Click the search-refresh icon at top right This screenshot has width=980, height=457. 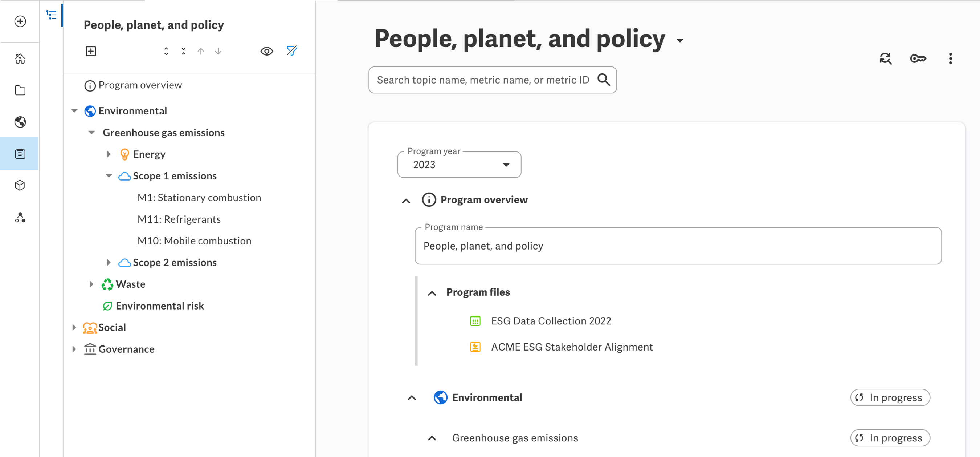886,58
